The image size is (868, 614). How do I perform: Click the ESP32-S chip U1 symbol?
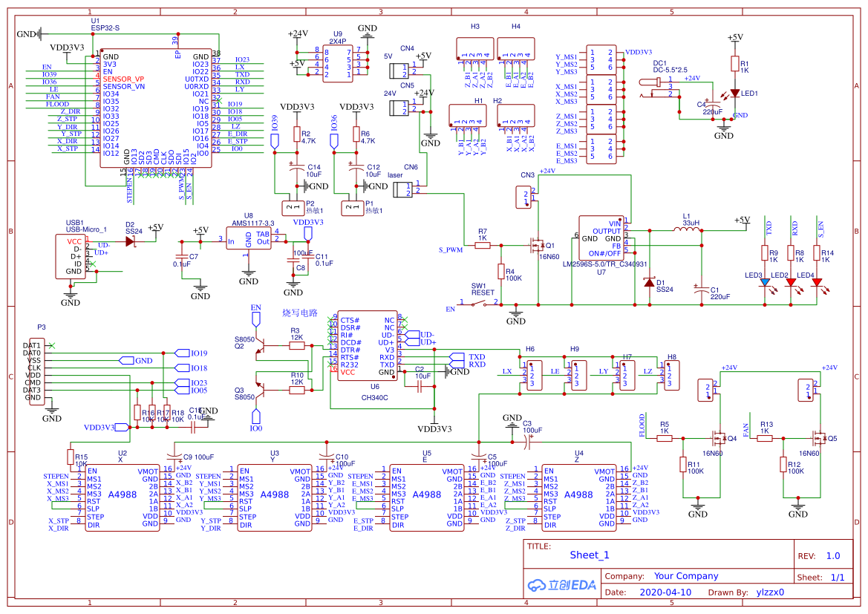click(155, 108)
